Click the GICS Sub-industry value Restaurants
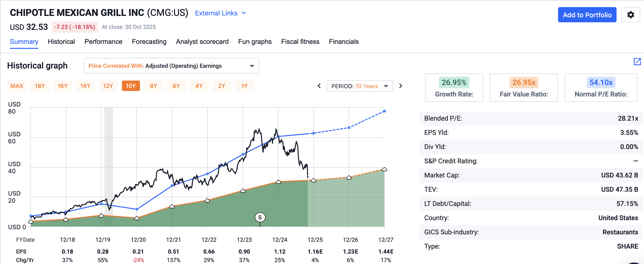 point(620,232)
